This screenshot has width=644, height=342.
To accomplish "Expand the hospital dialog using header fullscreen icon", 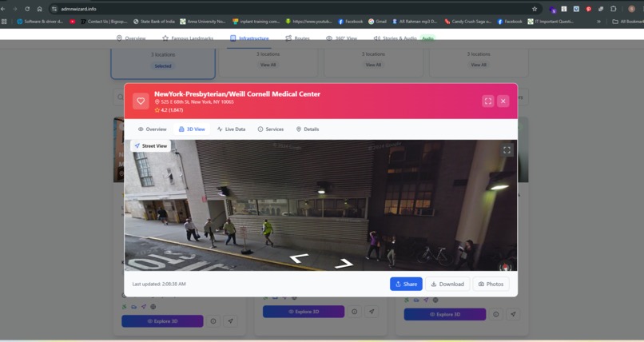I will click(488, 101).
